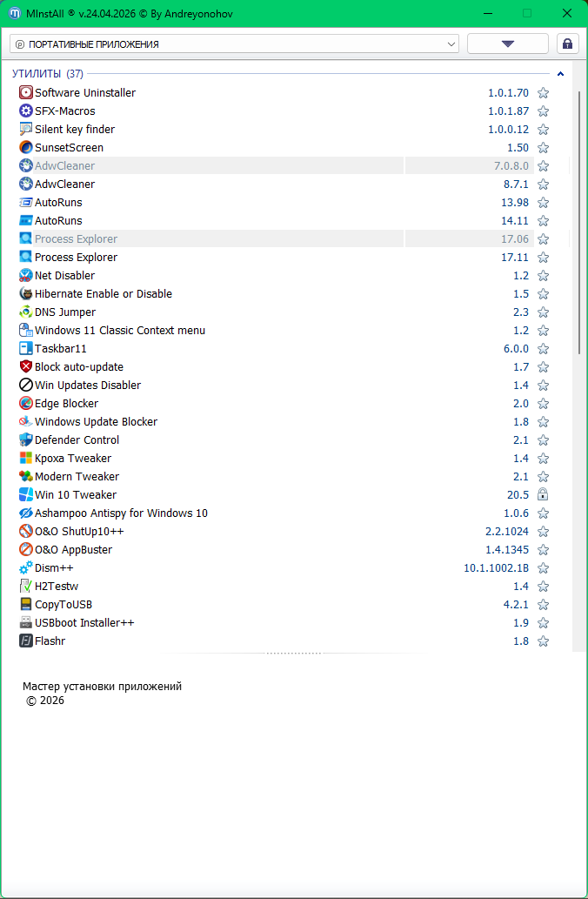Click the Win 10 Tweaker icon
Image resolution: width=588 pixels, height=899 pixels.
coord(25,494)
